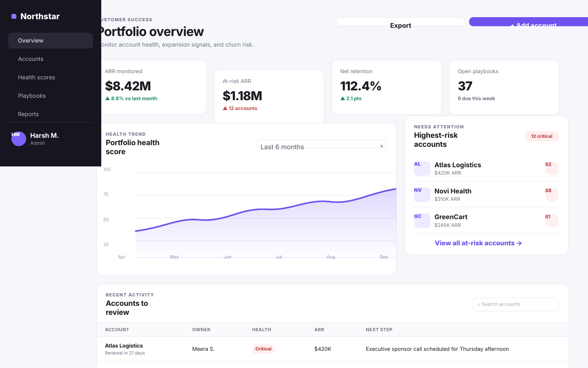Go to Overview in sidebar

point(51,40)
